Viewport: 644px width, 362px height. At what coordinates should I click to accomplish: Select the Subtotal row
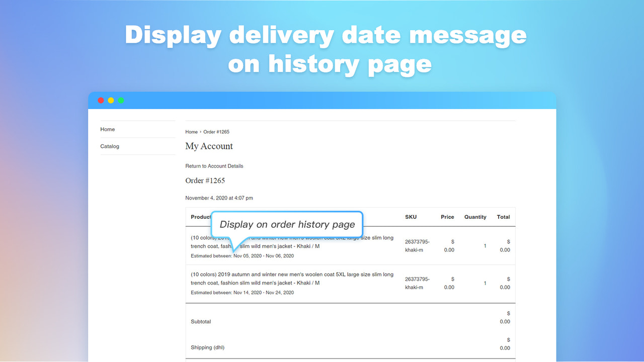click(201, 322)
